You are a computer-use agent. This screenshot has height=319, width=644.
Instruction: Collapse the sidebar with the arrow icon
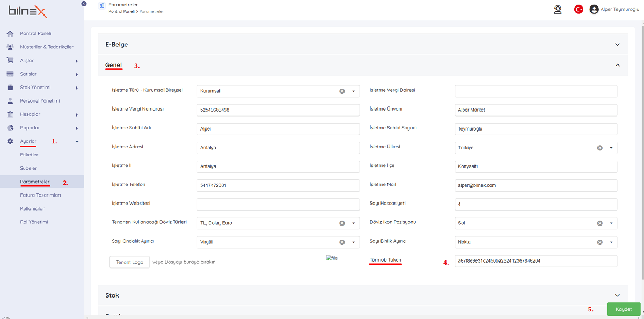tap(84, 4)
